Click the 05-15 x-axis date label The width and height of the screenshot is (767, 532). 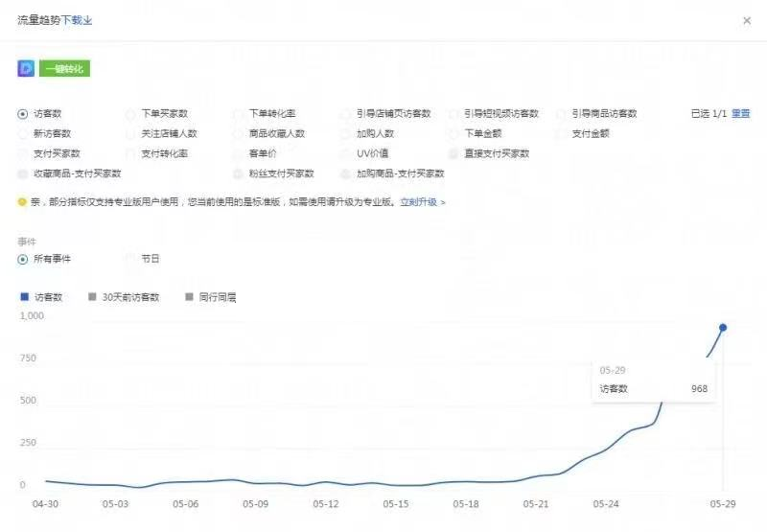396,503
